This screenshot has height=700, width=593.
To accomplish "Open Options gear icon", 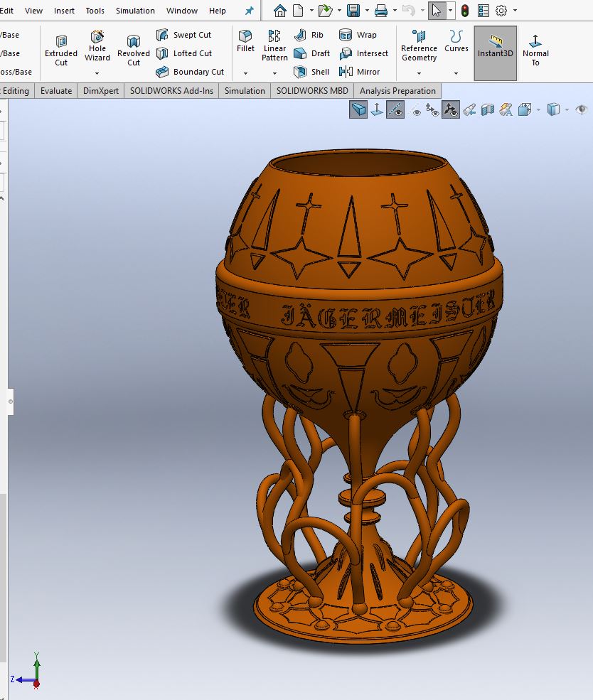I will pos(501,10).
